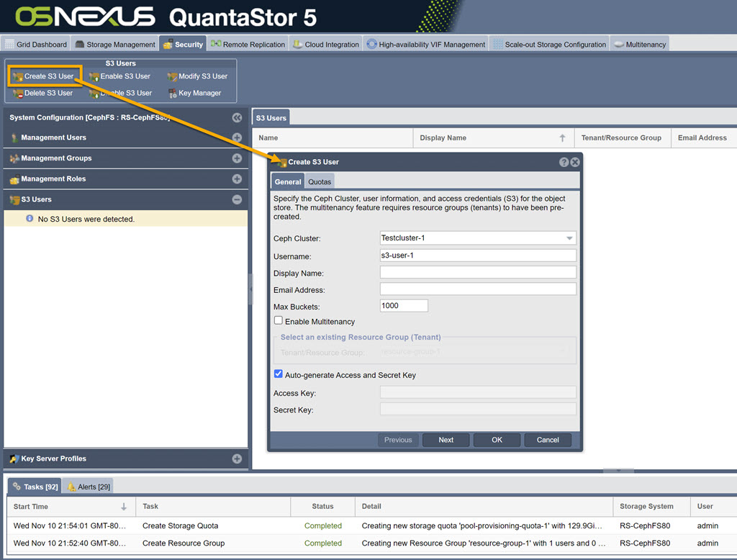The height and width of the screenshot is (560, 737).
Task: Expand the Management Groups section
Action: pos(237,158)
